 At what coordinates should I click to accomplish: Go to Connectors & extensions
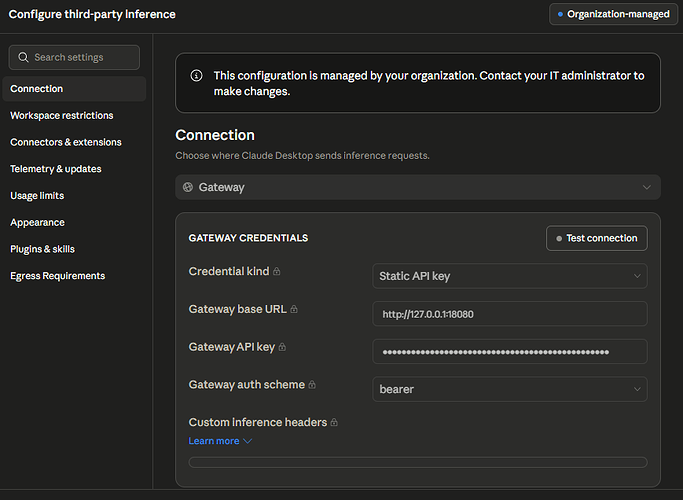click(66, 142)
